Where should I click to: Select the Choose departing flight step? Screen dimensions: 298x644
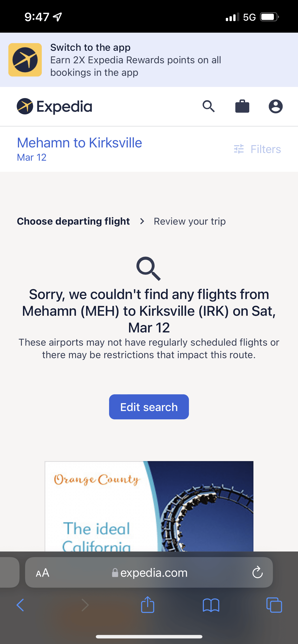click(x=73, y=221)
